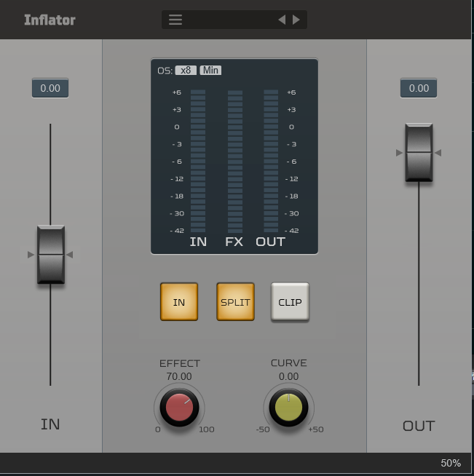Screen dimensions: 474x476
Task: Click the CURVE knob label
Action: tap(289, 362)
